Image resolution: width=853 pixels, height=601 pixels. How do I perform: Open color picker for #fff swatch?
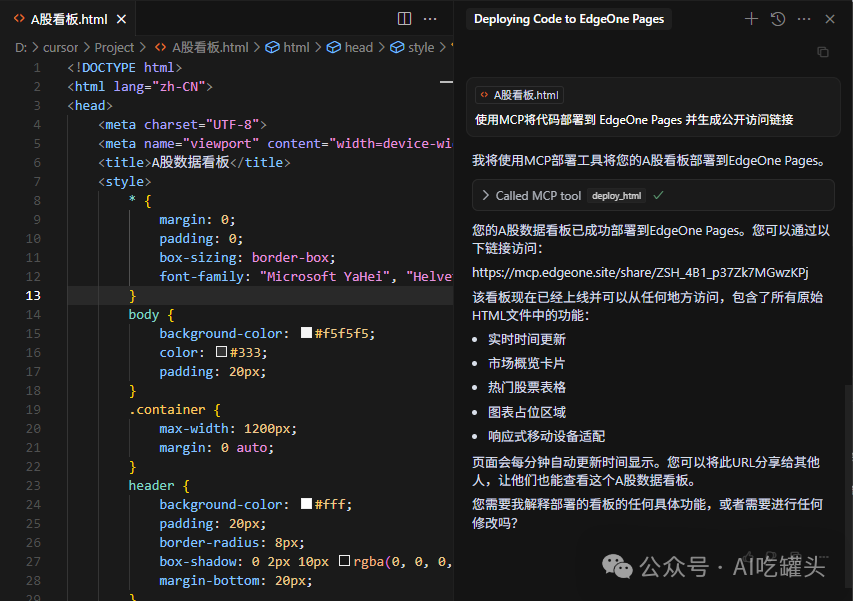[306, 504]
